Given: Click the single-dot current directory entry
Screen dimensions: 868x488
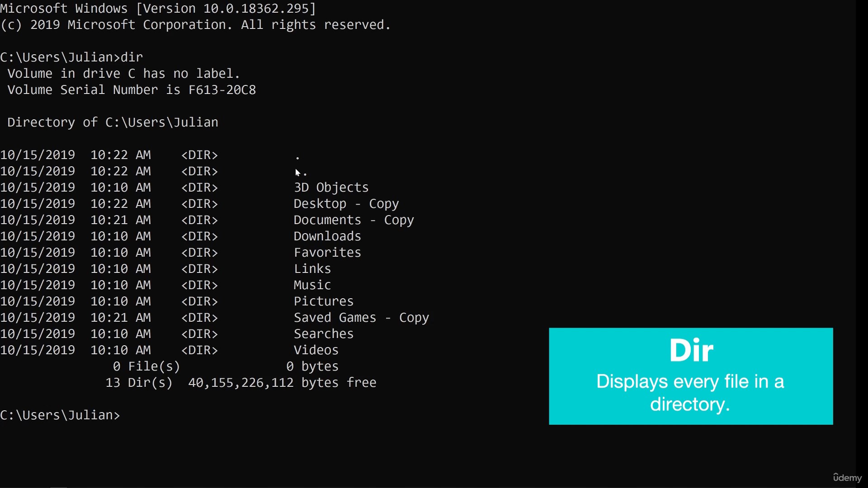Looking at the screenshot, I should pos(297,158).
